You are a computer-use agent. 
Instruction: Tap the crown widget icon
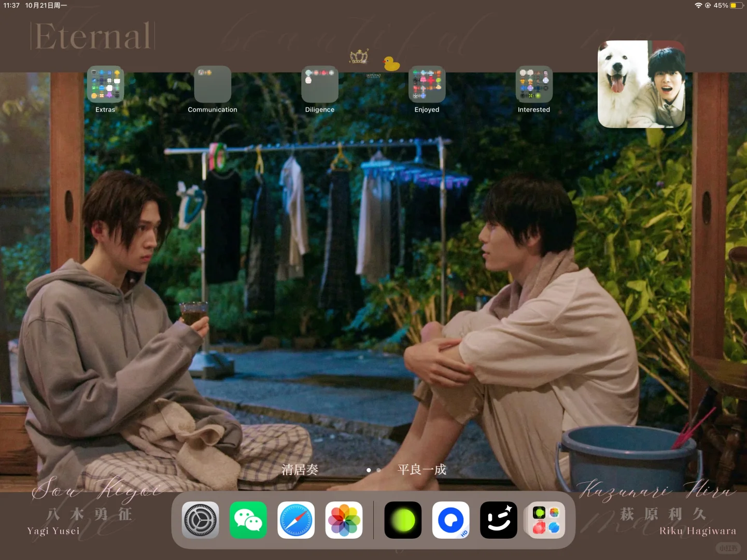point(359,56)
